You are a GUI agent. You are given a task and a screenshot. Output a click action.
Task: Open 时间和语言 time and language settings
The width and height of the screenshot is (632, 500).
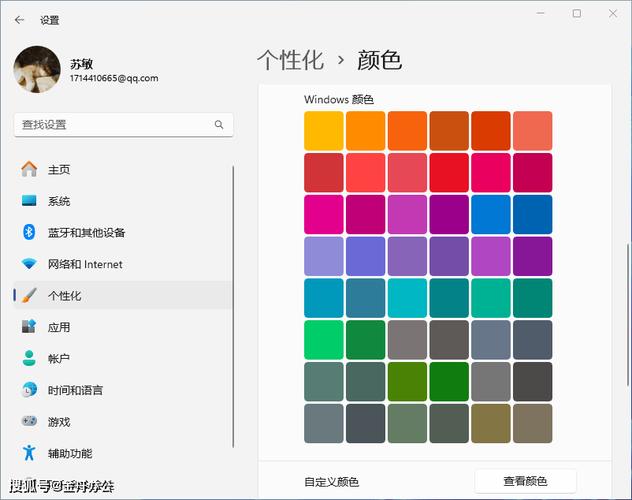(123, 390)
